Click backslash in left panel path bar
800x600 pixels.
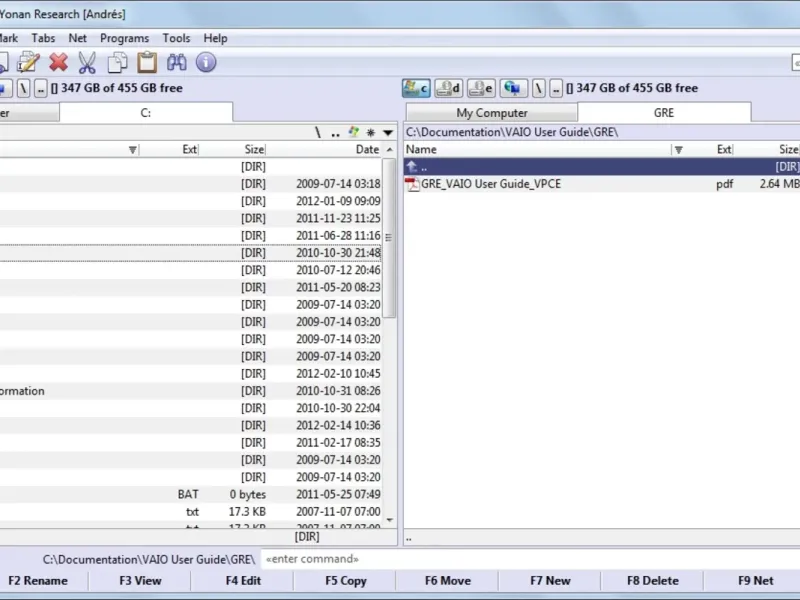(318, 133)
